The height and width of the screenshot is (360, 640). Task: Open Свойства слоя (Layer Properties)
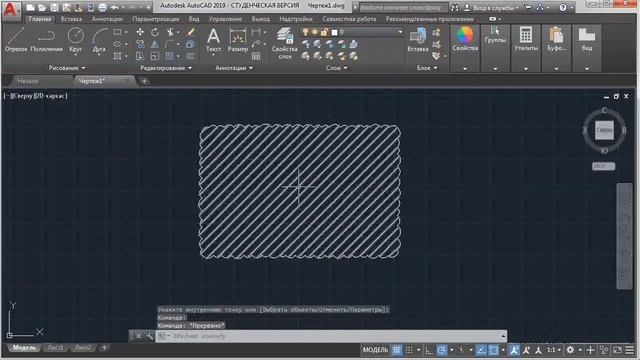coord(284,43)
